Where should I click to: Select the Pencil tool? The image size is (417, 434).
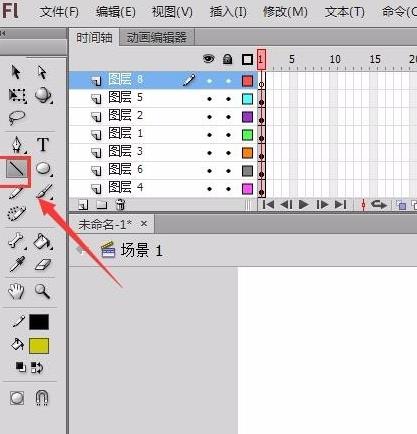point(16,192)
